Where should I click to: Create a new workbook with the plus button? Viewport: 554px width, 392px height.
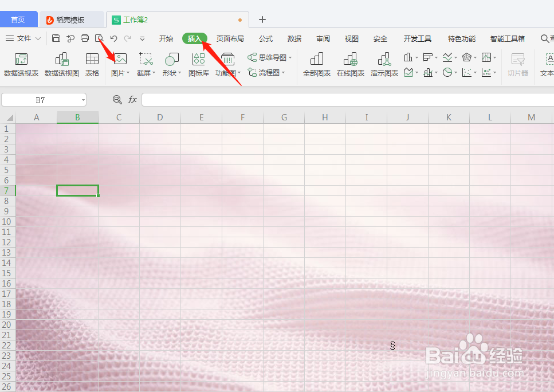(262, 19)
